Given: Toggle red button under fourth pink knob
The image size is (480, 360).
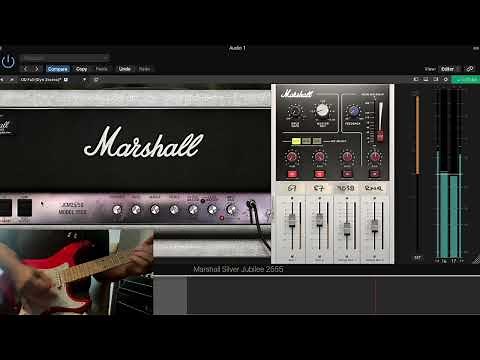Looking at the screenshot, I should (374, 174).
